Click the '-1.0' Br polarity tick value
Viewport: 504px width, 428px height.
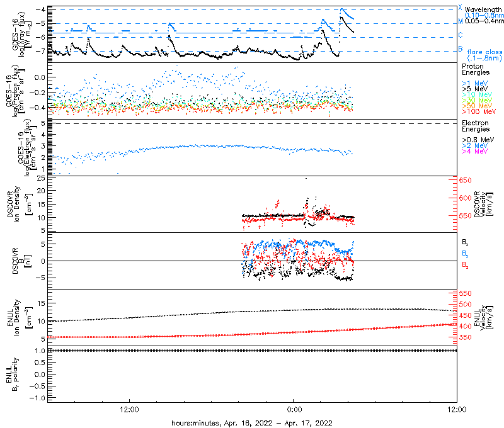[37, 398]
